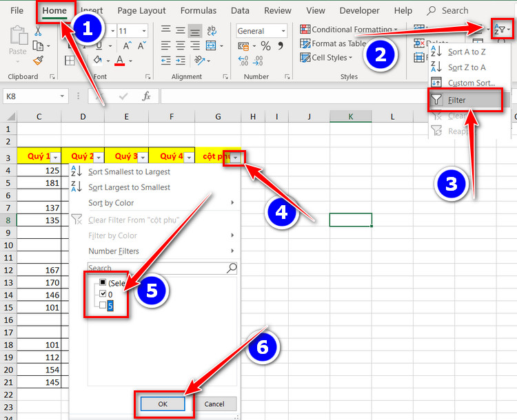
Task: Click filter Search input box
Action: coord(162,268)
